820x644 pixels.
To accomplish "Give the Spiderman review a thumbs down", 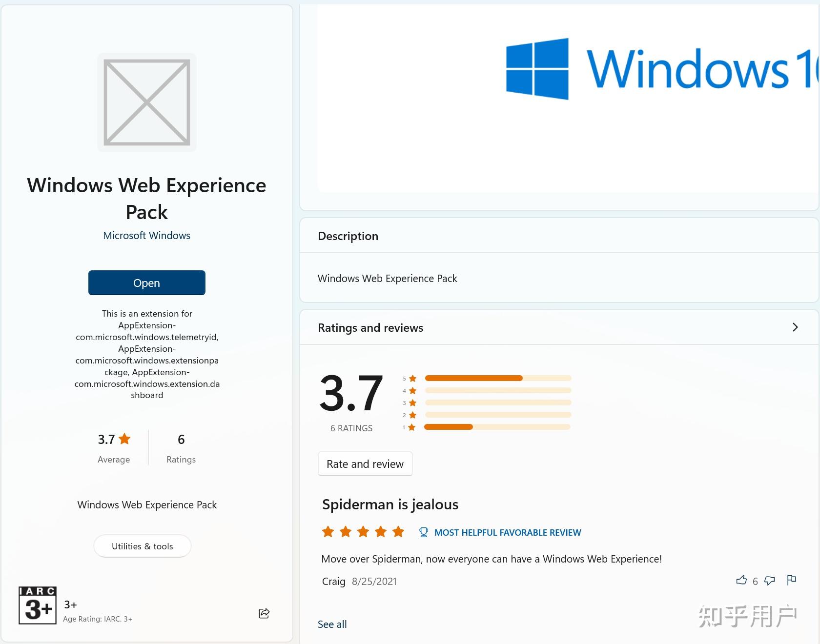I will [770, 581].
